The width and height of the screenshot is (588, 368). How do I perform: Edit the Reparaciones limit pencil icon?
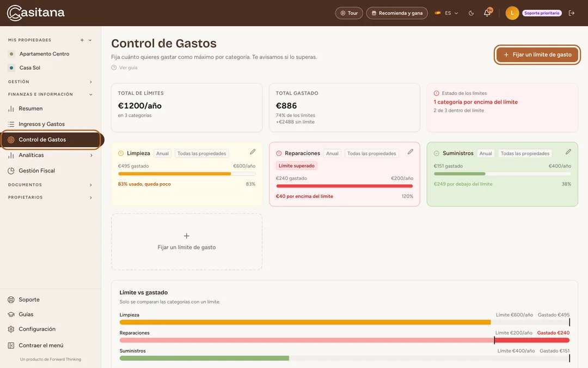coord(411,152)
